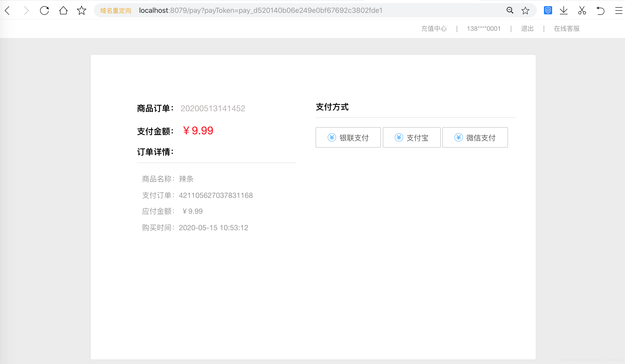
Task: Select the 银联支付 text label
Action: (354, 138)
